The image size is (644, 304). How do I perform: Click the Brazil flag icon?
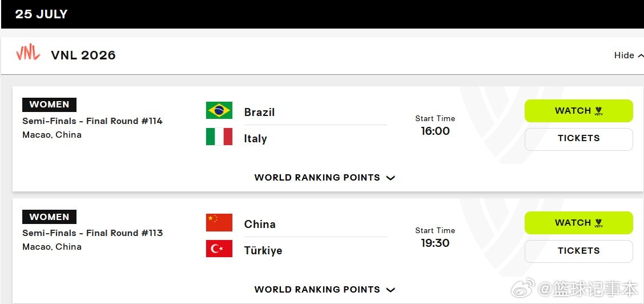pyautogui.click(x=219, y=110)
